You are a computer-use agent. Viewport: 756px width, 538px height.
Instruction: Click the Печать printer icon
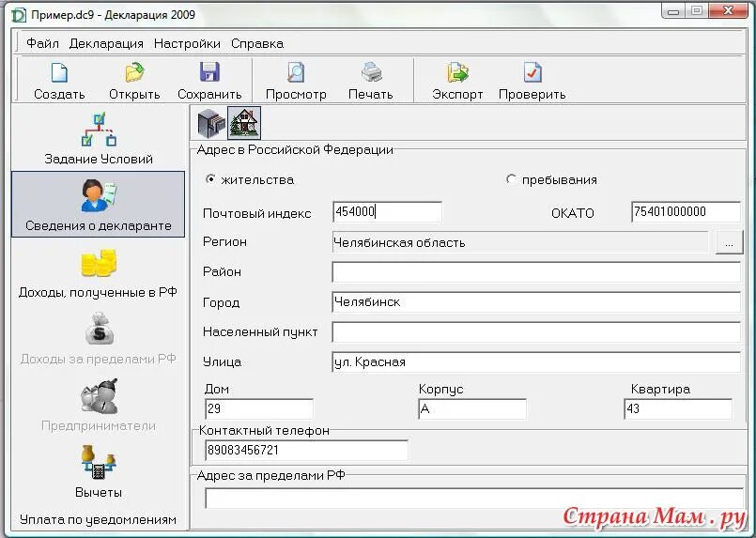point(371,72)
